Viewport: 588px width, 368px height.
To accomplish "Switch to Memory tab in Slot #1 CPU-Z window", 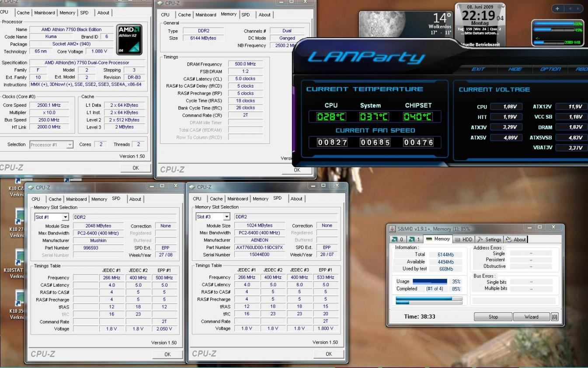I will point(99,199).
